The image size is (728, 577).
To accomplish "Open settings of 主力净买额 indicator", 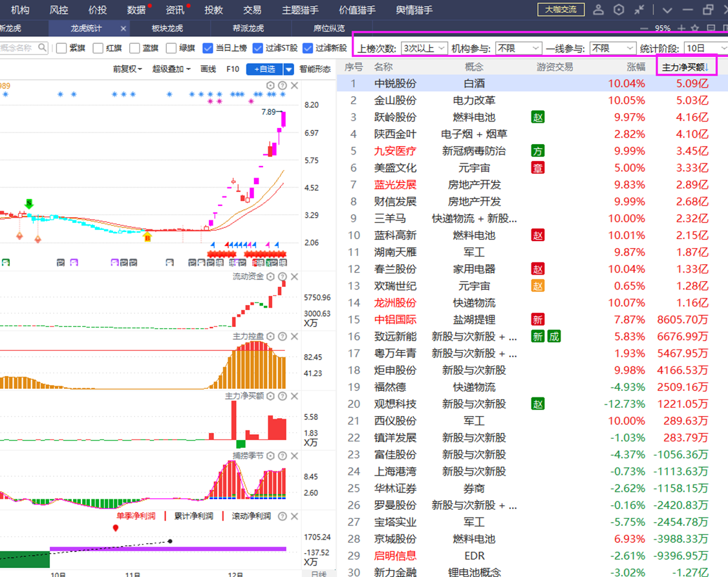I will 270,396.
